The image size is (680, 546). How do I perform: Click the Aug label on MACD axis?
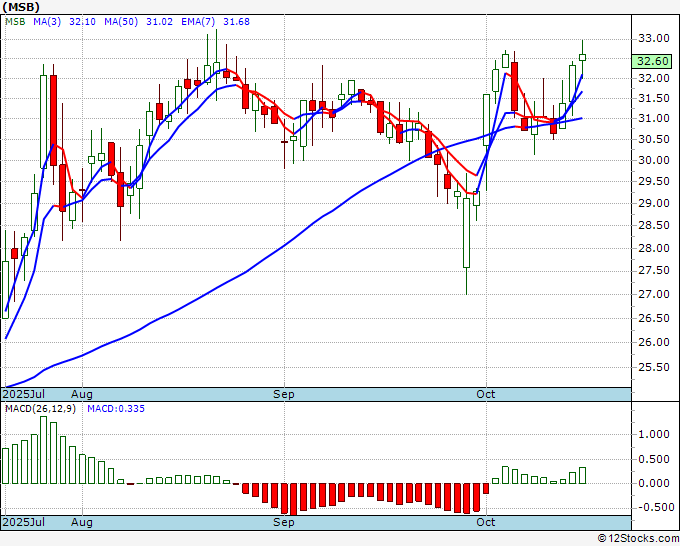pyautogui.click(x=82, y=522)
